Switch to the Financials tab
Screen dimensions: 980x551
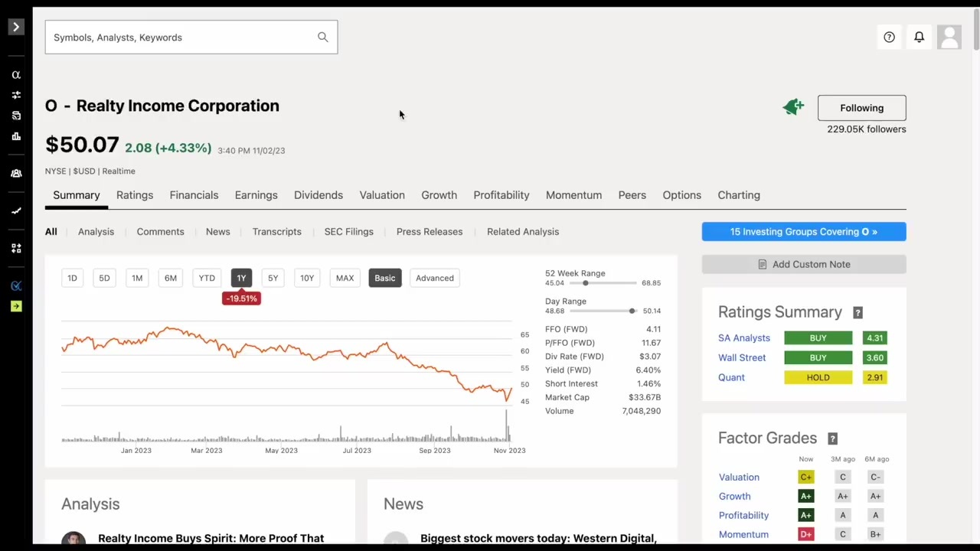pos(194,195)
